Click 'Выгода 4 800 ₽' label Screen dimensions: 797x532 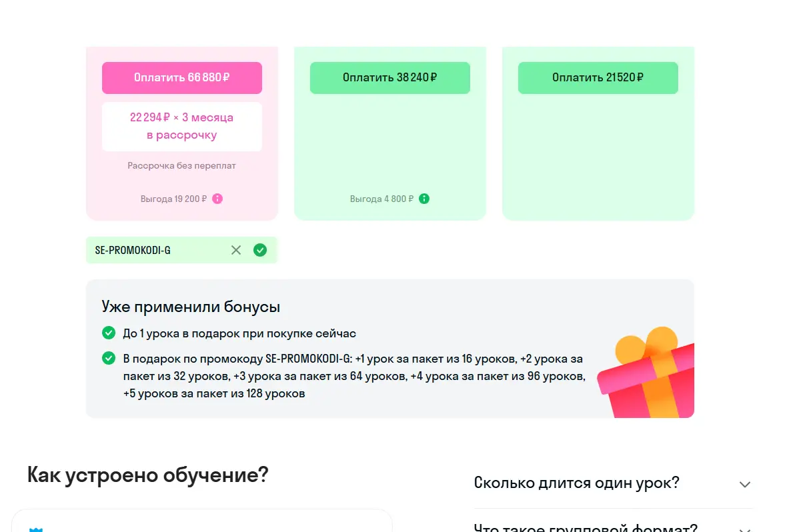[x=381, y=199]
